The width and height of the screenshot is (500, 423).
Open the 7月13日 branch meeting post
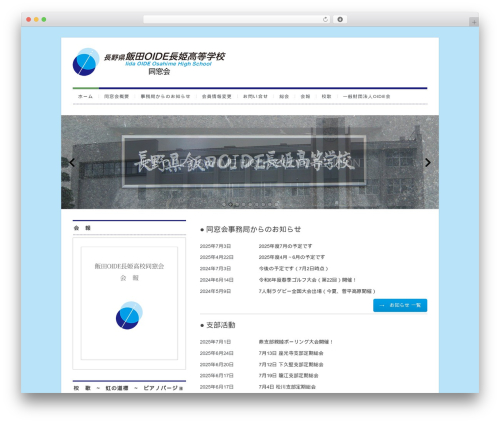[291, 353]
